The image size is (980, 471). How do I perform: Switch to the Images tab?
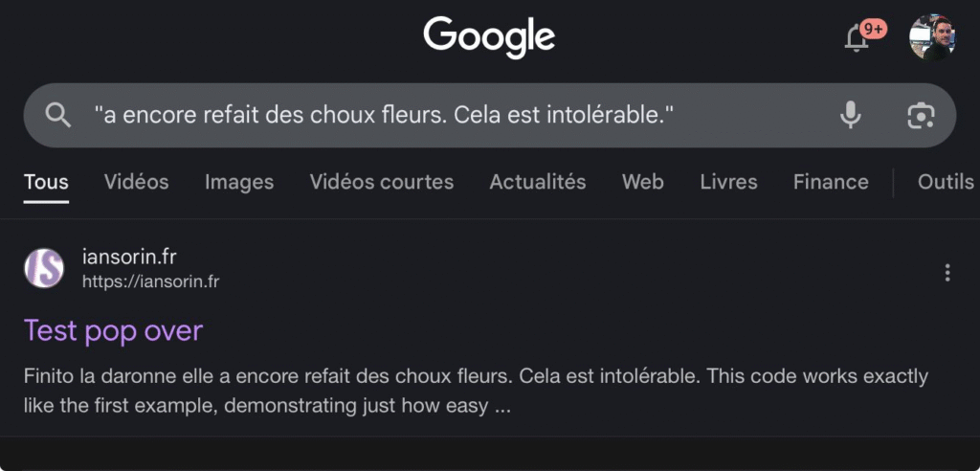point(239,182)
